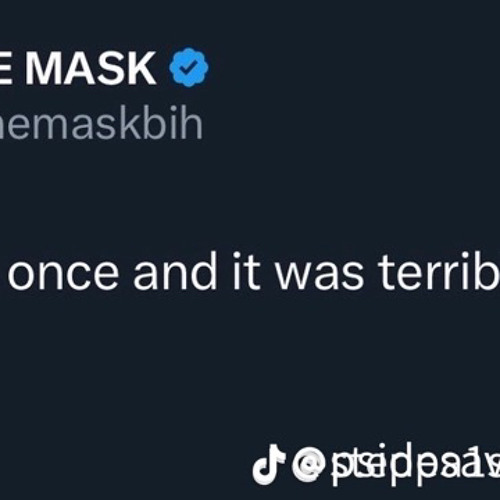Click the letter M in MASK

click(x=43, y=68)
